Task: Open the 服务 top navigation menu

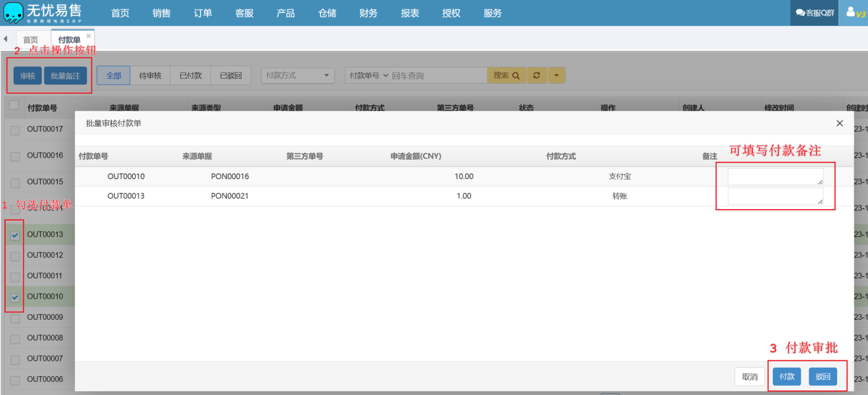Action: (x=493, y=13)
